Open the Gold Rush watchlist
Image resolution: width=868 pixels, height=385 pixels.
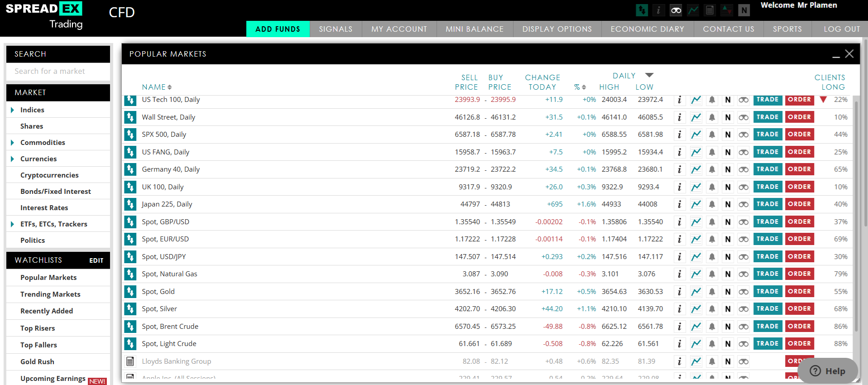point(37,362)
